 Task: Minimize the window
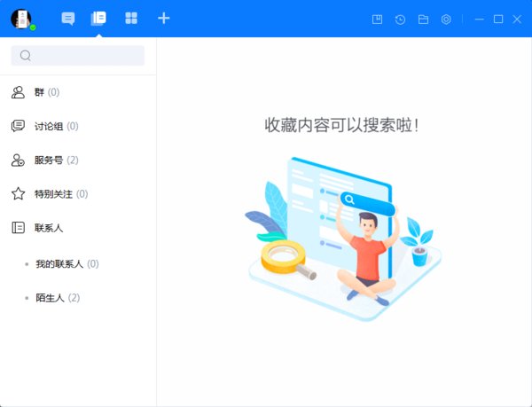[x=480, y=20]
